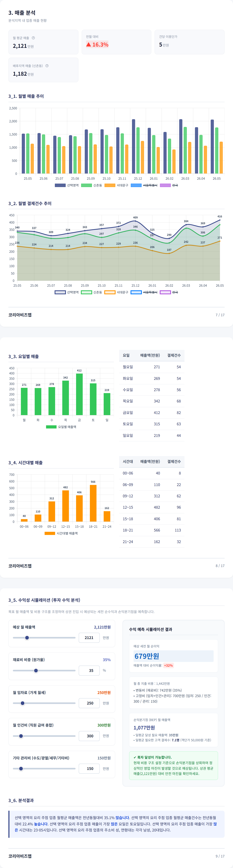Click the 187 data point at 26.02
Viewport: 233px width, 868px height.
point(169,253)
